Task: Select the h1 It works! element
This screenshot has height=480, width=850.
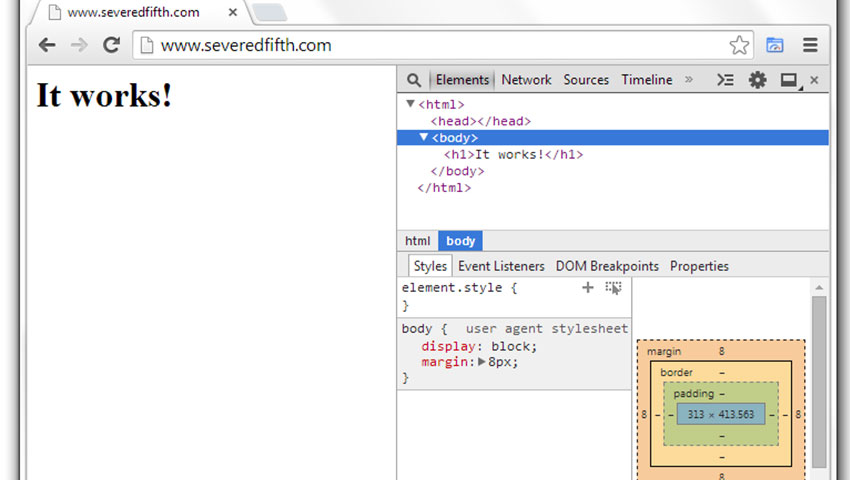Action: point(513,155)
